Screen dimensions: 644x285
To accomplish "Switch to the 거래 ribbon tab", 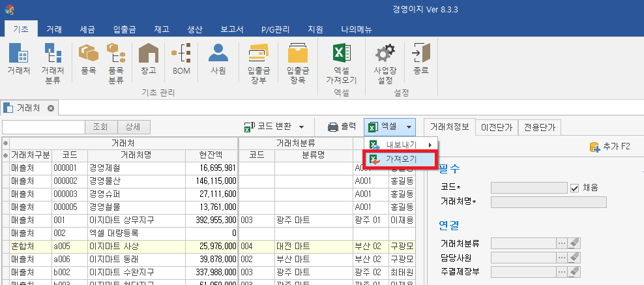I will pyautogui.click(x=54, y=29).
